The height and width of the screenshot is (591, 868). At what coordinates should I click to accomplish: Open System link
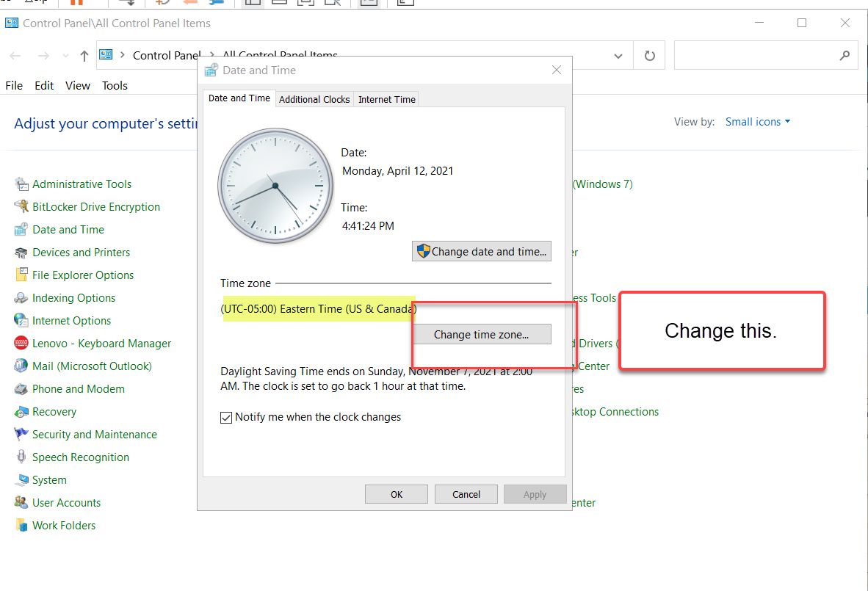(49, 479)
